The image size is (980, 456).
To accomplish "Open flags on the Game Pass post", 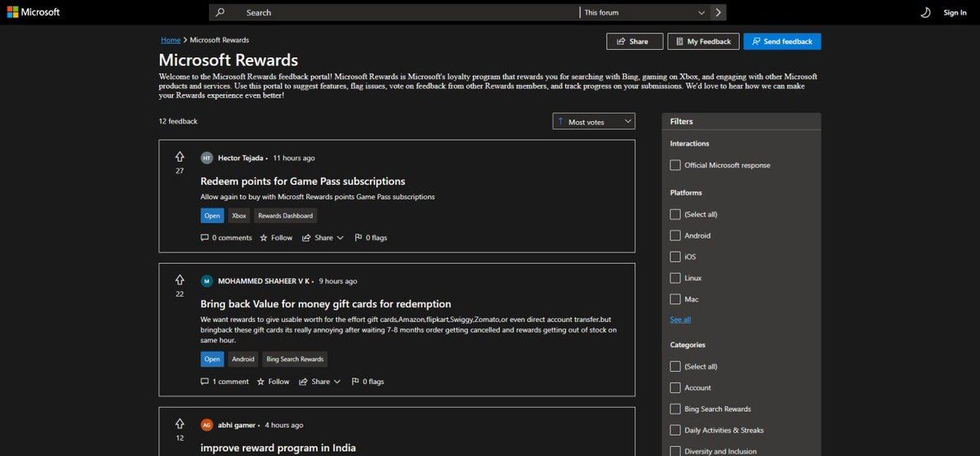I will click(371, 238).
